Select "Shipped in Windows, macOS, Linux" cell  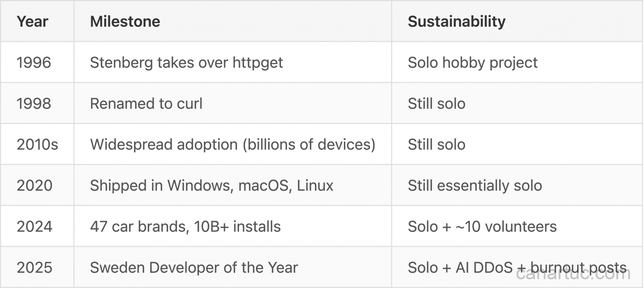[211, 185]
